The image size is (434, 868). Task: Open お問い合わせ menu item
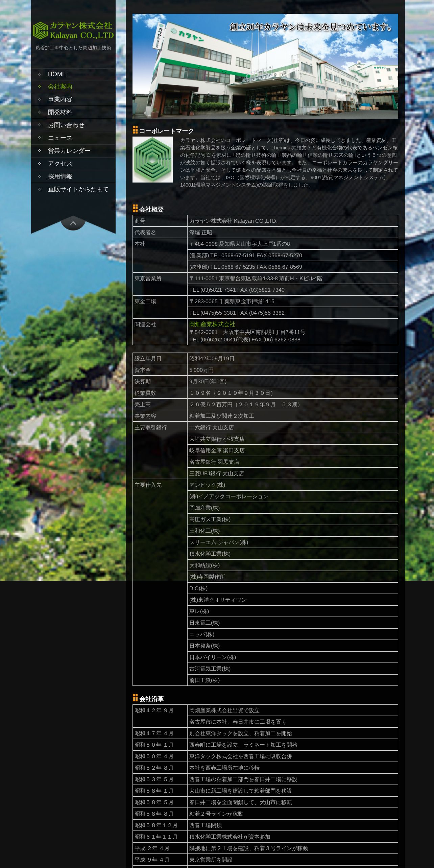73,125
